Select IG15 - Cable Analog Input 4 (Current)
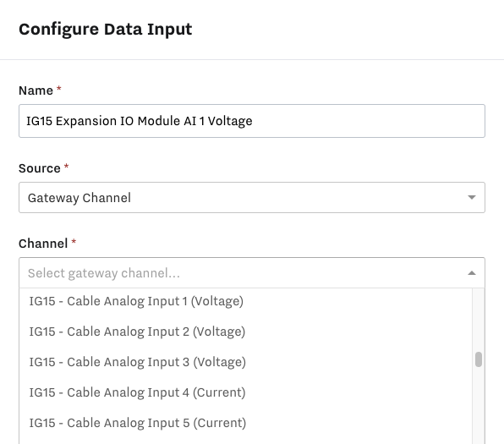504x444 pixels. [246, 392]
